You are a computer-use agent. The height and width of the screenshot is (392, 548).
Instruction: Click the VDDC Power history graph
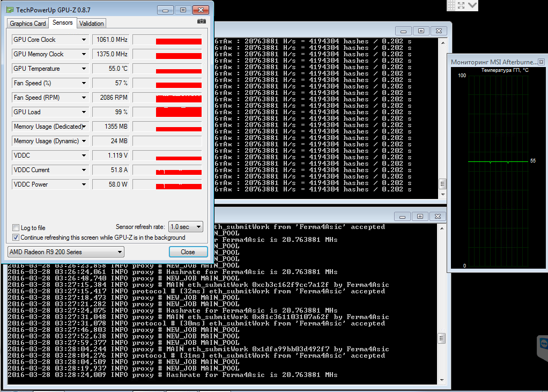point(167,184)
